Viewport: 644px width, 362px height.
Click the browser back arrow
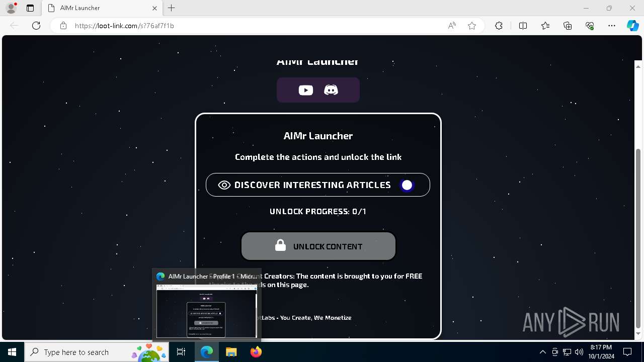tap(14, 26)
